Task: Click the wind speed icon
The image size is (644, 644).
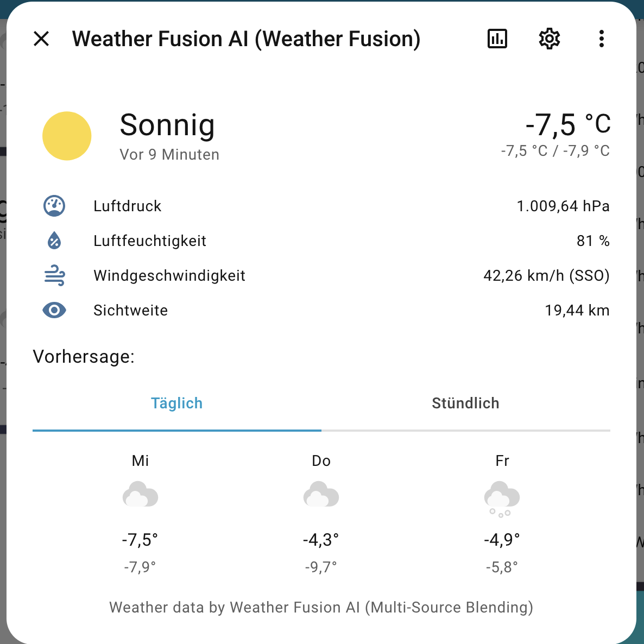Action: 54,276
